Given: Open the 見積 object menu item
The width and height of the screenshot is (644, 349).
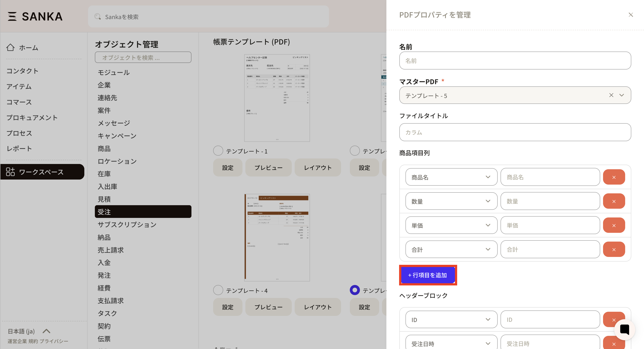Looking at the screenshot, I should [x=104, y=199].
